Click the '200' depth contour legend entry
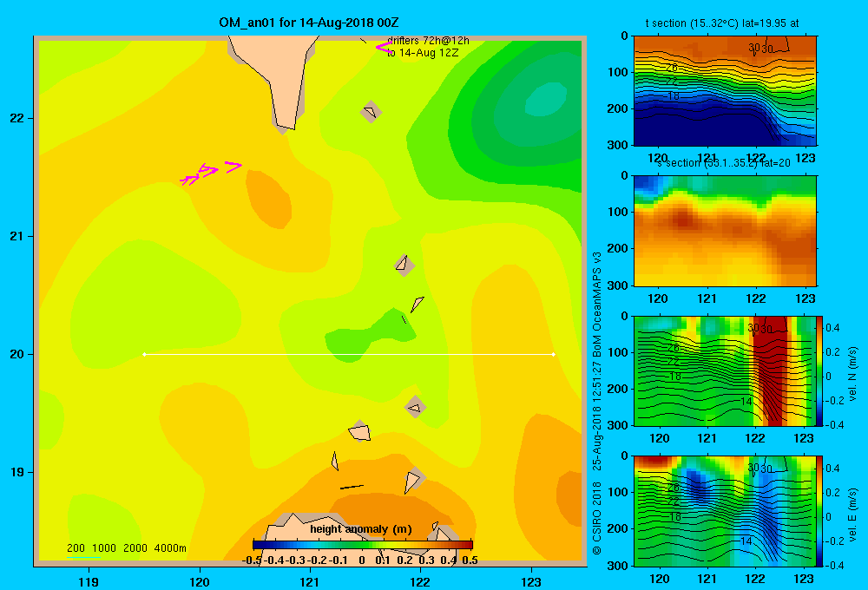868x590 pixels. pos(76,548)
